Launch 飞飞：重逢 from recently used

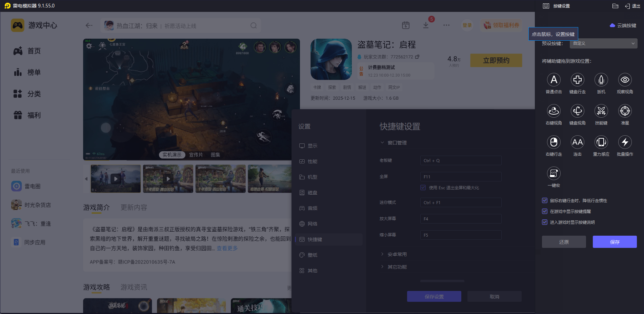tap(31, 223)
